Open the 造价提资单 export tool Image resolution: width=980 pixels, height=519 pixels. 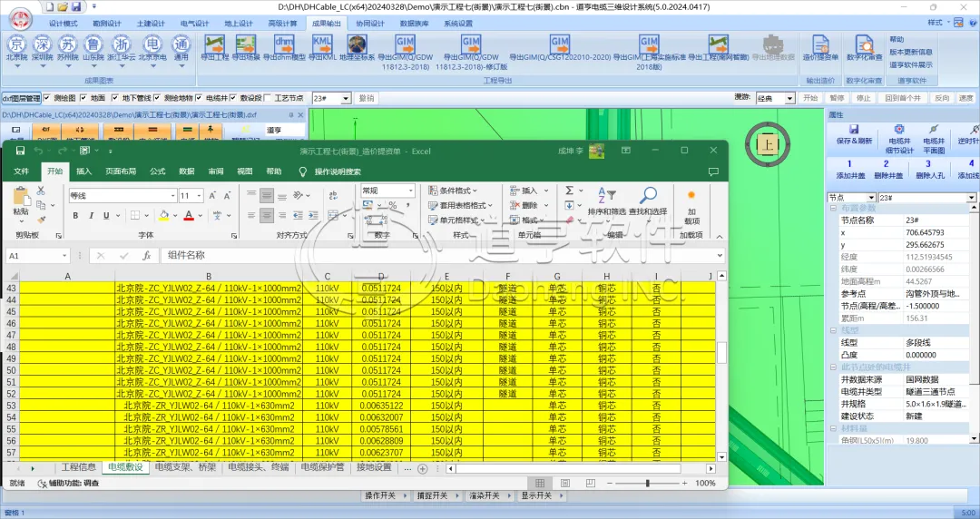click(820, 46)
